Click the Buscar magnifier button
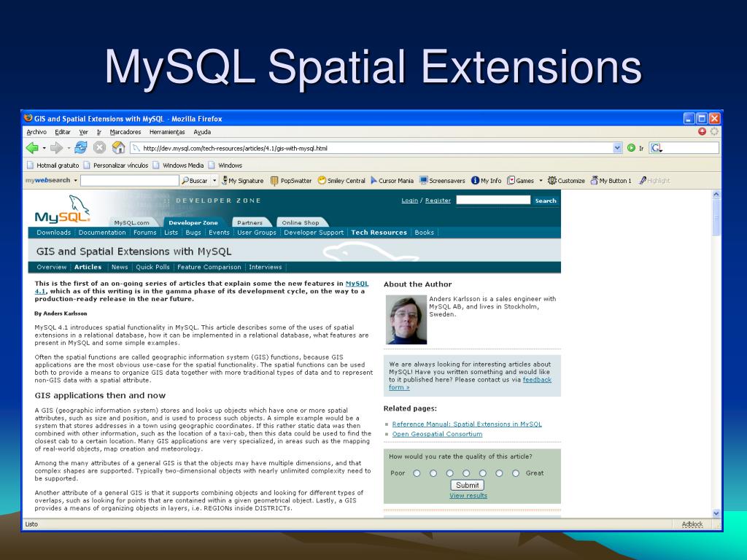747x560 pixels. pyautogui.click(x=194, y=181)
